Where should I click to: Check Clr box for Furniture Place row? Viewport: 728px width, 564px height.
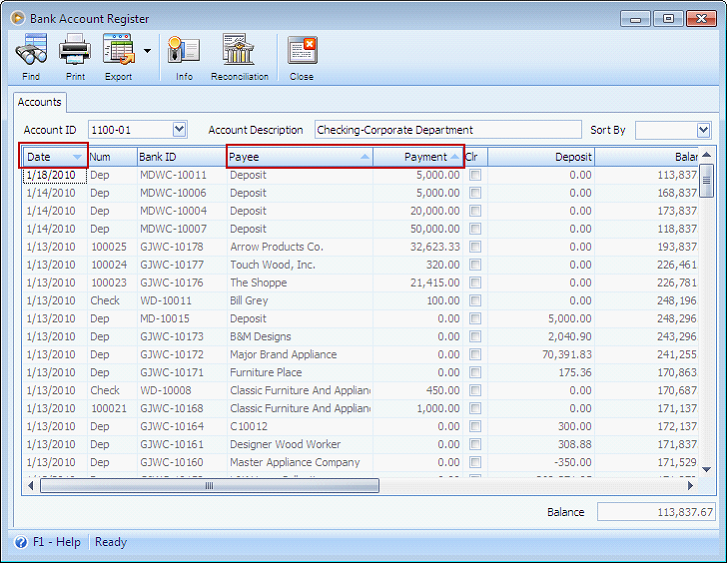click(x=475, y=372)
